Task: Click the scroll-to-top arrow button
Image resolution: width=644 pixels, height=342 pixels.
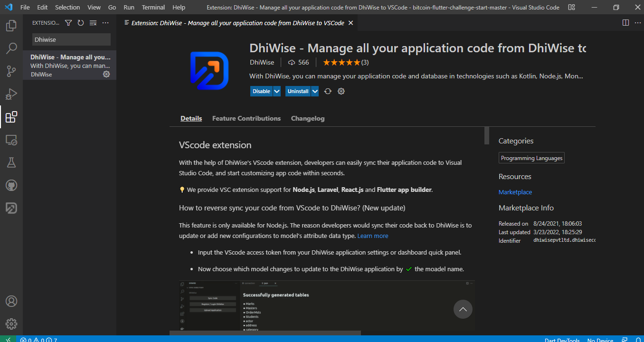Action: [x=463, y=309]
